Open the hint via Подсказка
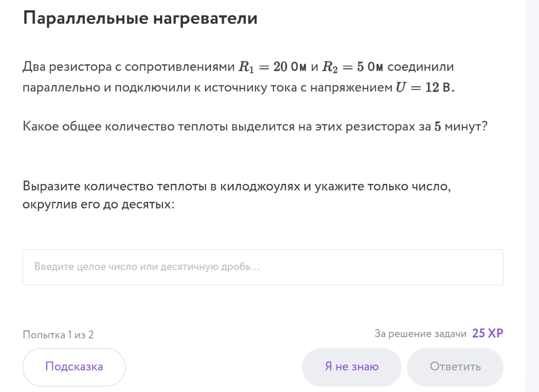539x392 pixels. point(74,367)
